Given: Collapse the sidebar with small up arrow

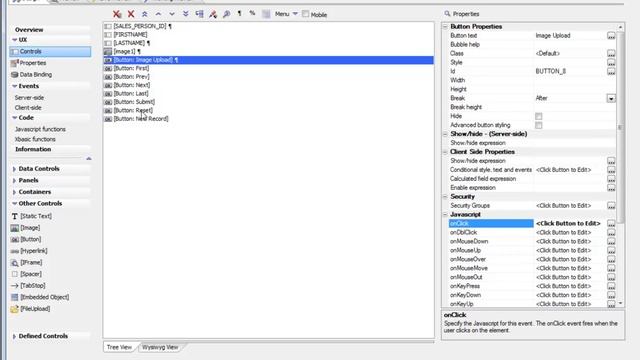Looking at the screenshot, I should click(89, 158).
